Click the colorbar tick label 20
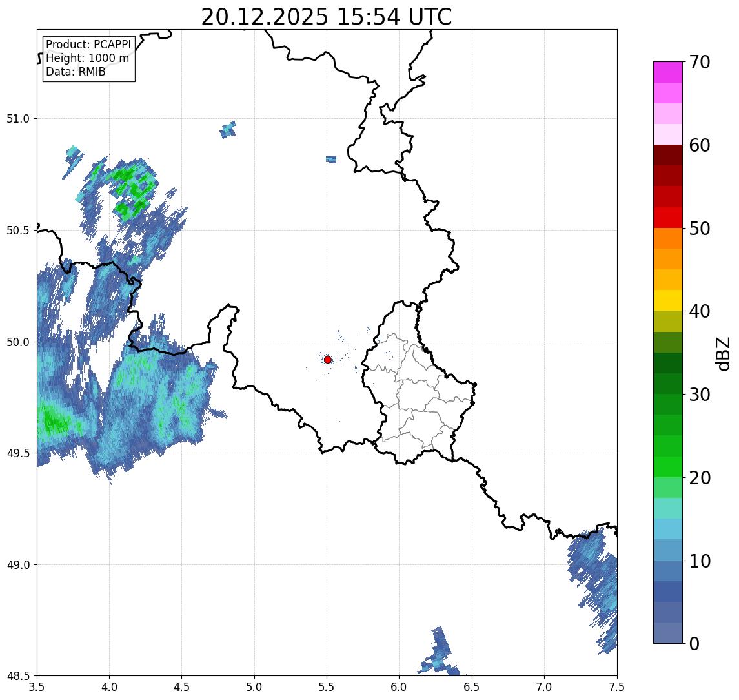This screenshot has width=739, height=700. pyautogui.click(x=700, y=478)
